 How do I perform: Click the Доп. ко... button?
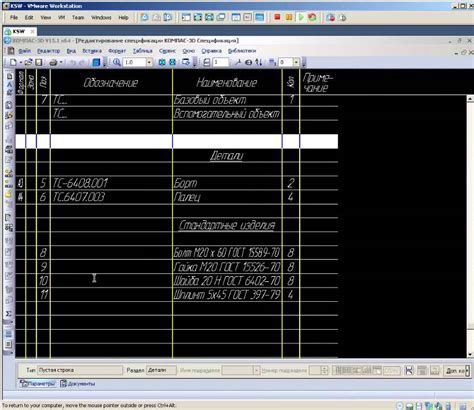456,371
